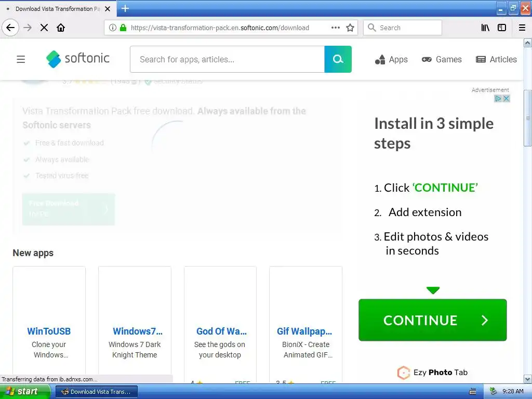Click the vertical scrollbar thumb
Viewport: 532px width, 399px height.
pos(527,118)
